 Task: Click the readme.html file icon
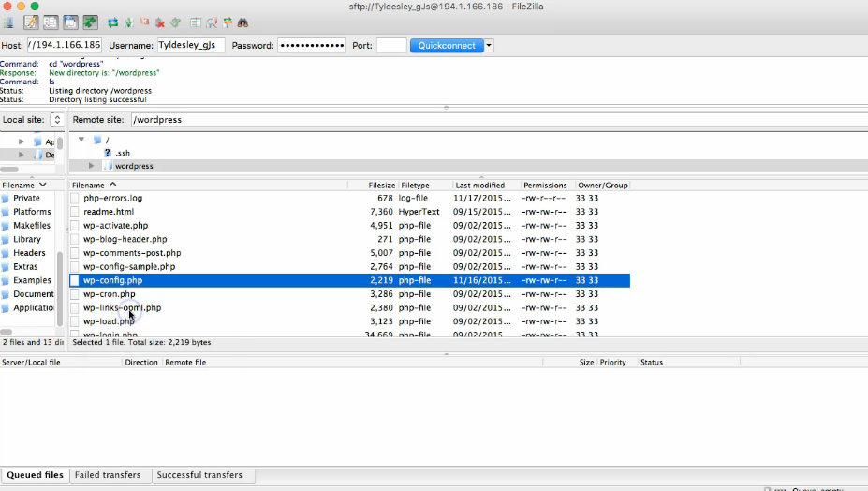pos(75,212)
